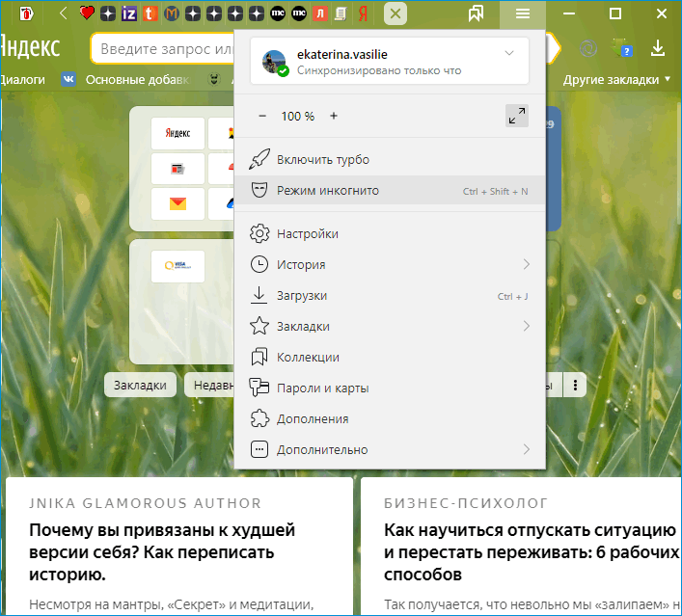Viewport: 682px width, 616px height.
Task: Open the Яндекс tile on tableau
Action: [x=177, y=133]
